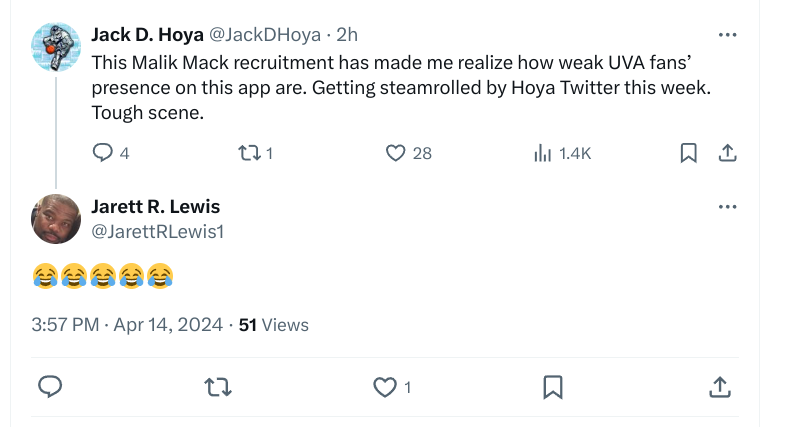Like Jack D. Hoya's tweet
The width and height of the screenshot is (790, 427).
[x=396, y=153]
